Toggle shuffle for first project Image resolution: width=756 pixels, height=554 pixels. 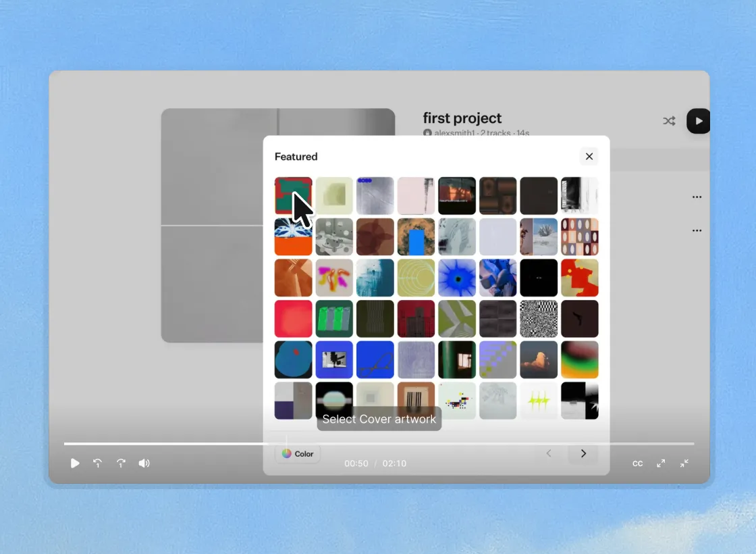[669, 121]
